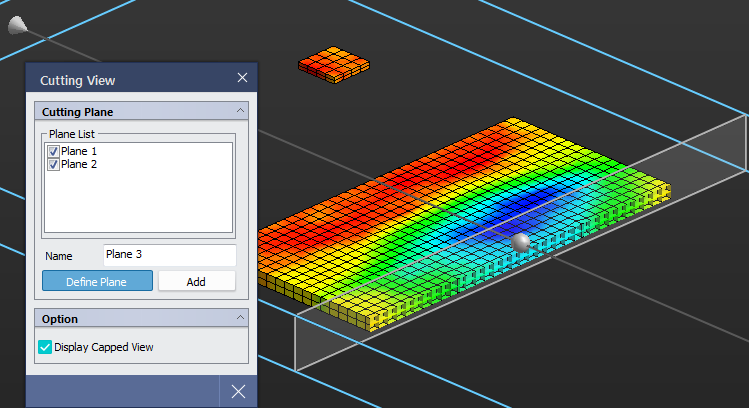Screen dimensions: 749x408
Task: Click the X icon in the panel footer
Action: pos(238,391)
